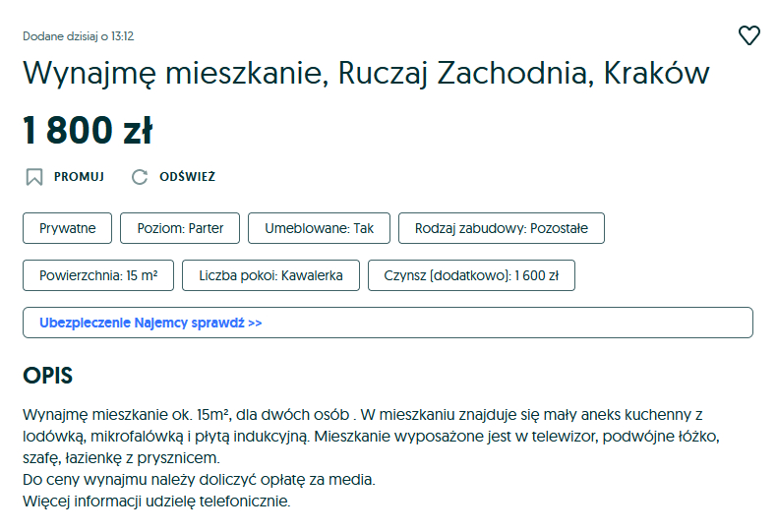Click the Promuj bookmark icon
This screenshot has height=532, width=777.
tap(34, 177)
